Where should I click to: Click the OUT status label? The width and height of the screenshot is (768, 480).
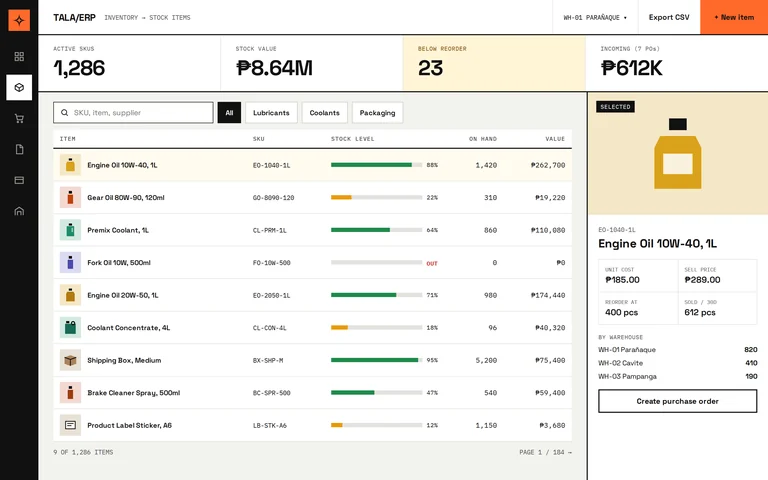(x=432, y=264)
